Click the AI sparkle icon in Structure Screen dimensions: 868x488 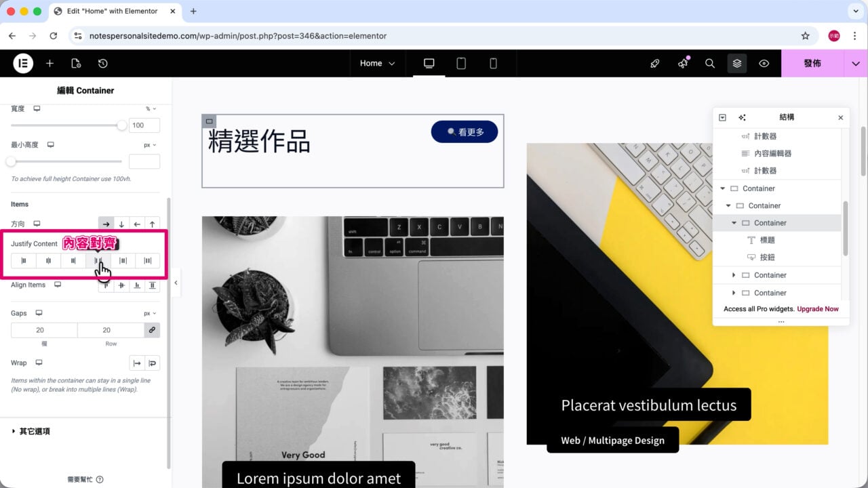tap(742, 117)
